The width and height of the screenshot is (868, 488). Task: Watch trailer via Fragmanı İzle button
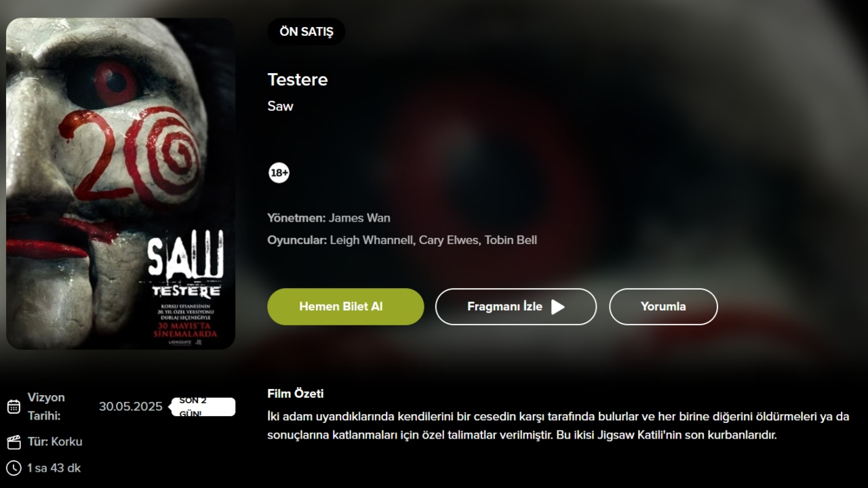click(516, 306)
